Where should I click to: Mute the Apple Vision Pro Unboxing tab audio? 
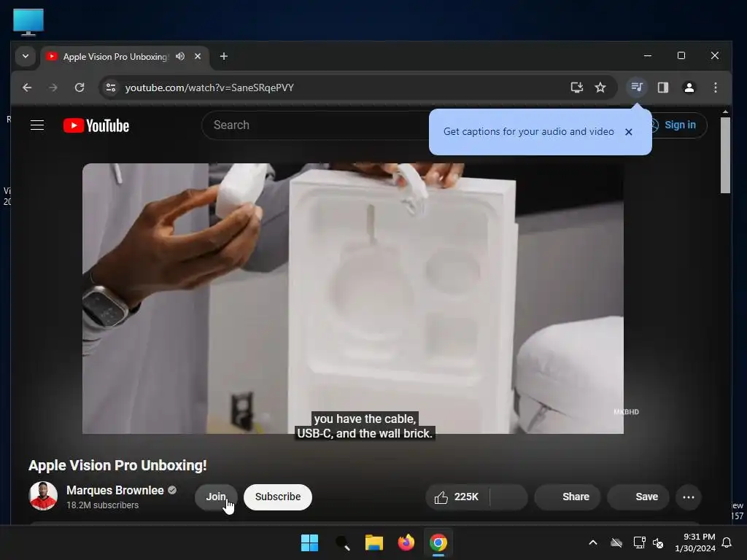coord(180,56)
